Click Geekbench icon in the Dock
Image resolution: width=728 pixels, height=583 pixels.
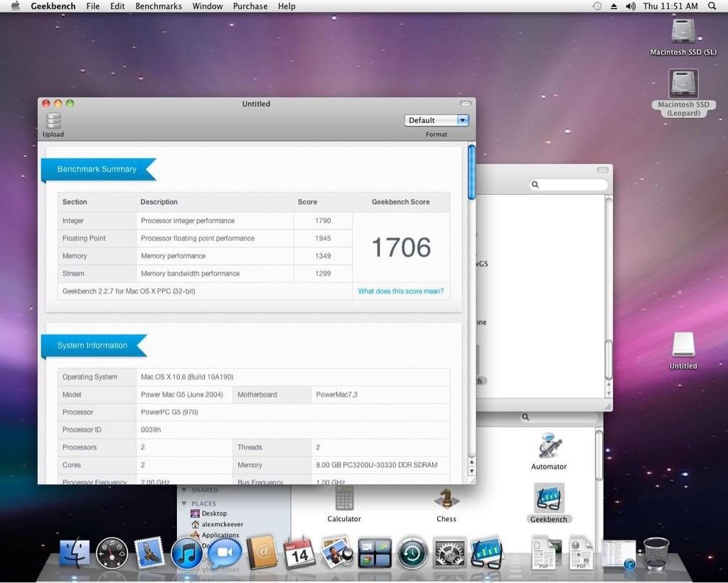tap(486, 552)
